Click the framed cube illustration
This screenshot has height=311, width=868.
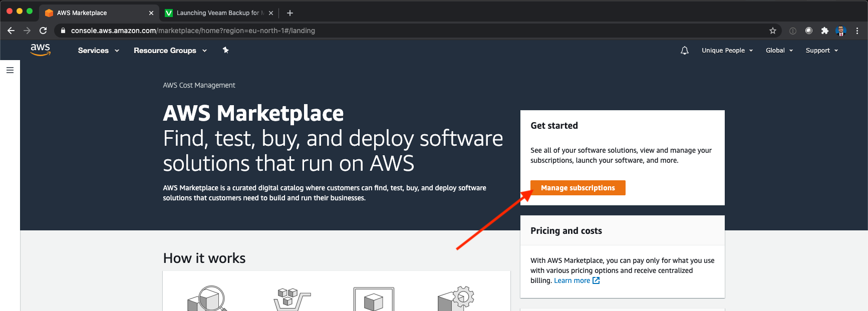374,299
